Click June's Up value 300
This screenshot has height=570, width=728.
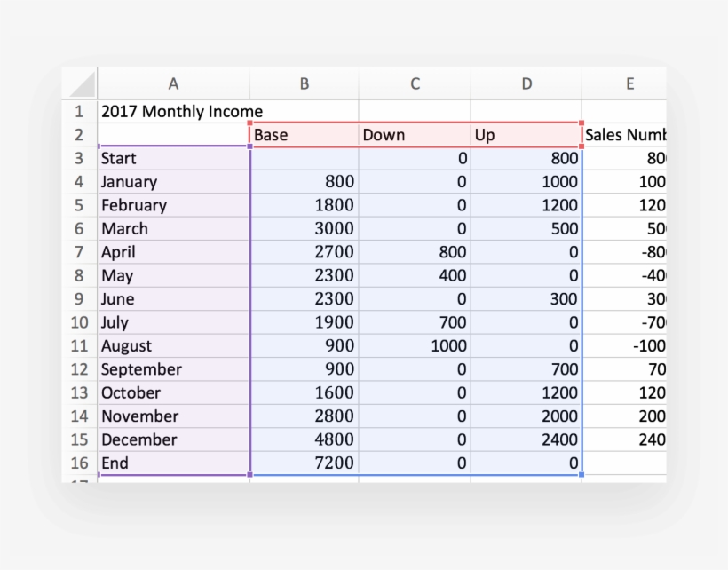pos(526,299)
